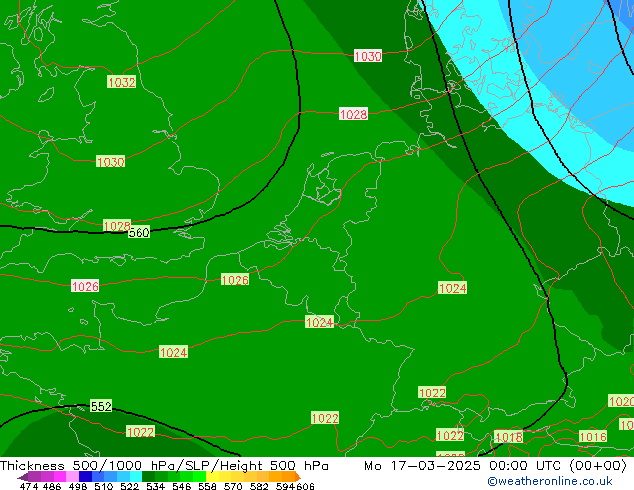
Task: Click the 552 height contour label
Action: 101,406
